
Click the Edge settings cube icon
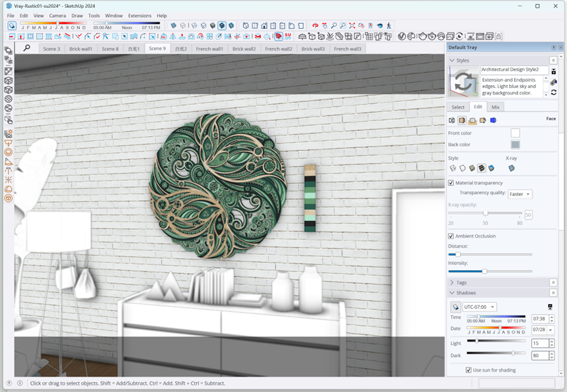tap(452, 120)
